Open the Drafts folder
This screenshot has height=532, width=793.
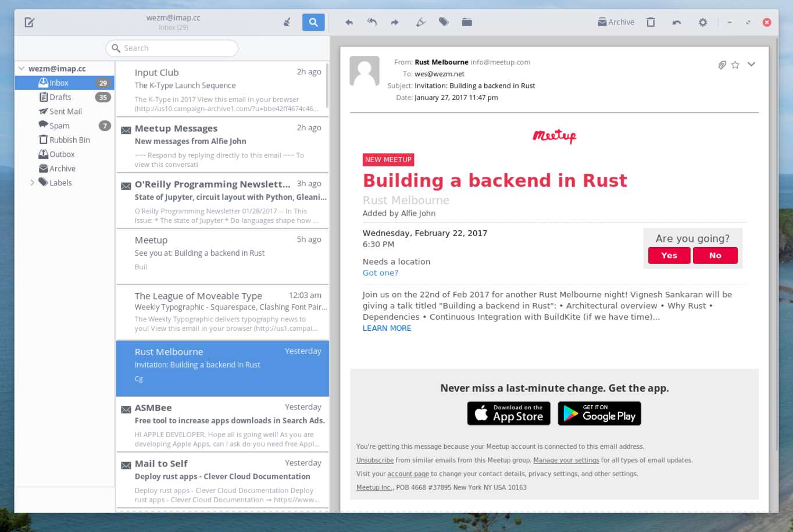(x=65, y=97)
